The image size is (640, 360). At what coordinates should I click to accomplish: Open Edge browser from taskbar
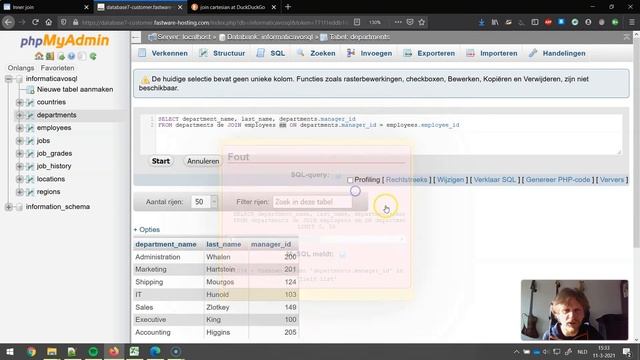click(155, 351)
